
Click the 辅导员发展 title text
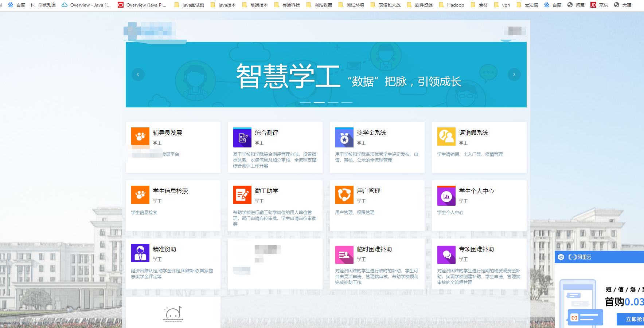coord(167,133)
